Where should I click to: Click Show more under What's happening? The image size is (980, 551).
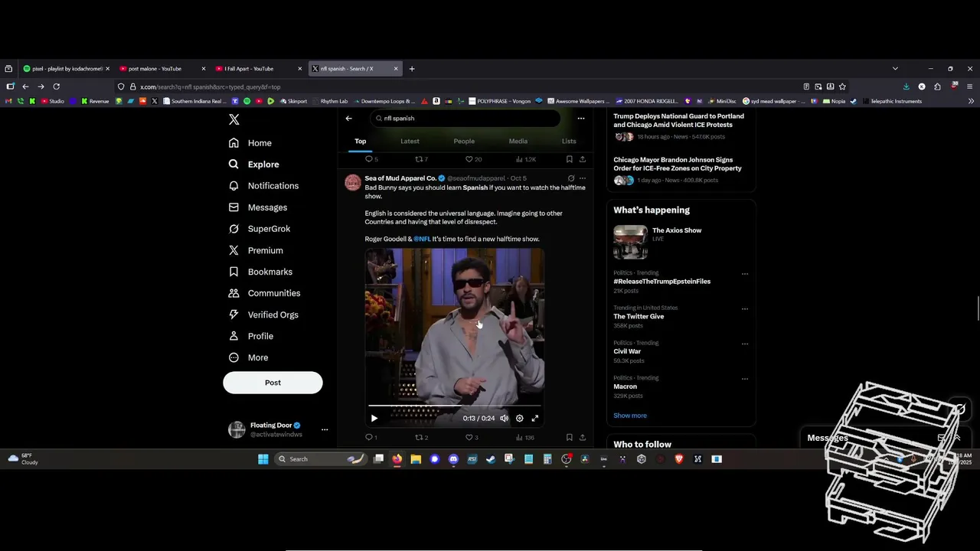click(630, 416)
